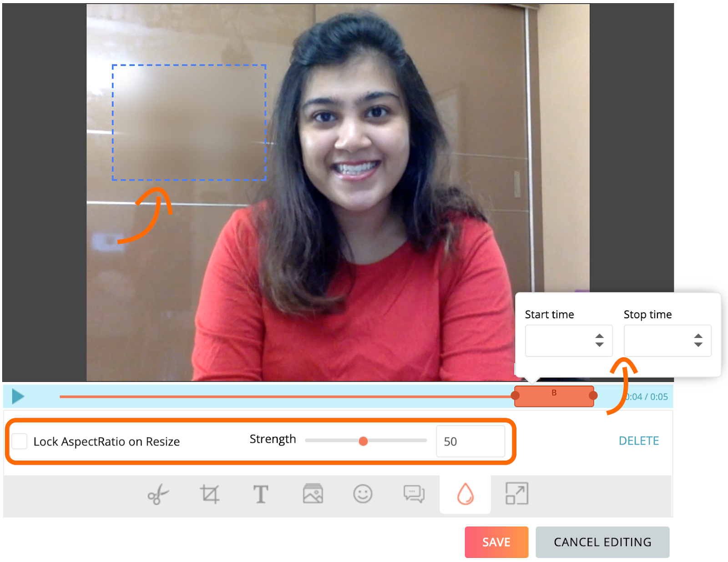Save the edited video
Viewport: 728px width, 562px height.
[x=495, y=542]
